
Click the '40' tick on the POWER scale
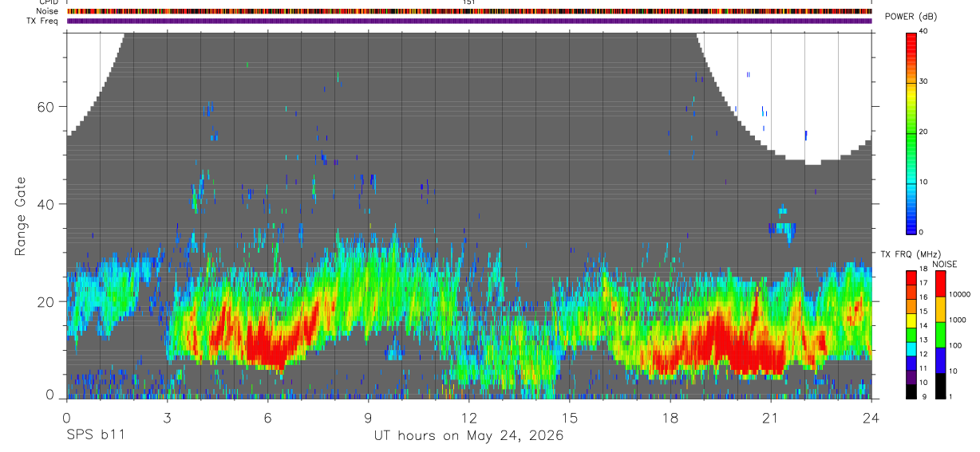[x=922, y=31]
